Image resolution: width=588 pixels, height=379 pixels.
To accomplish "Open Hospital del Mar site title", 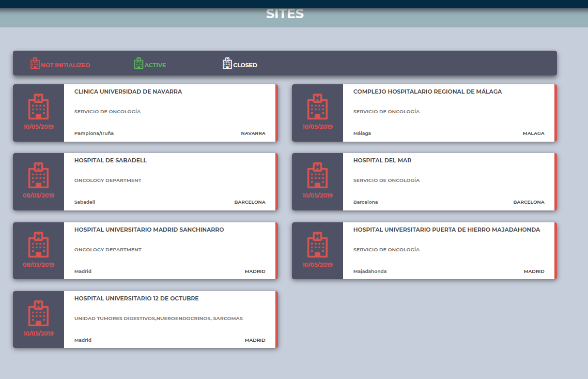I will pyautogui.click(x=382, y=160).
